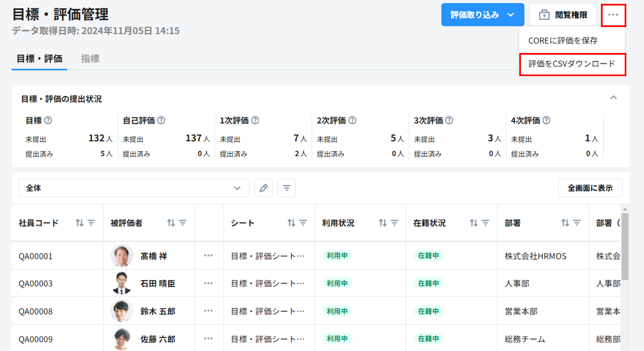Click the pencil edit icon beside view selector

[x=263, y=188]
